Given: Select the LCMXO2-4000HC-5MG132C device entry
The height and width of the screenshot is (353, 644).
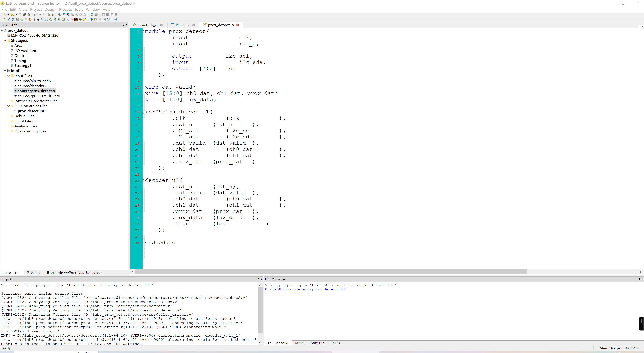Looking at the screenshot, I should click(35, 35).
